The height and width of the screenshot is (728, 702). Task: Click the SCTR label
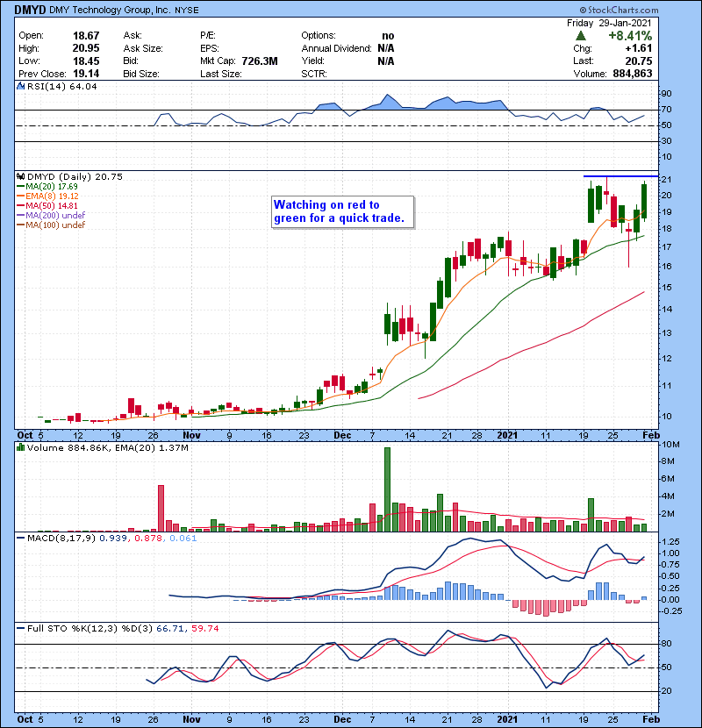[314, 74]
